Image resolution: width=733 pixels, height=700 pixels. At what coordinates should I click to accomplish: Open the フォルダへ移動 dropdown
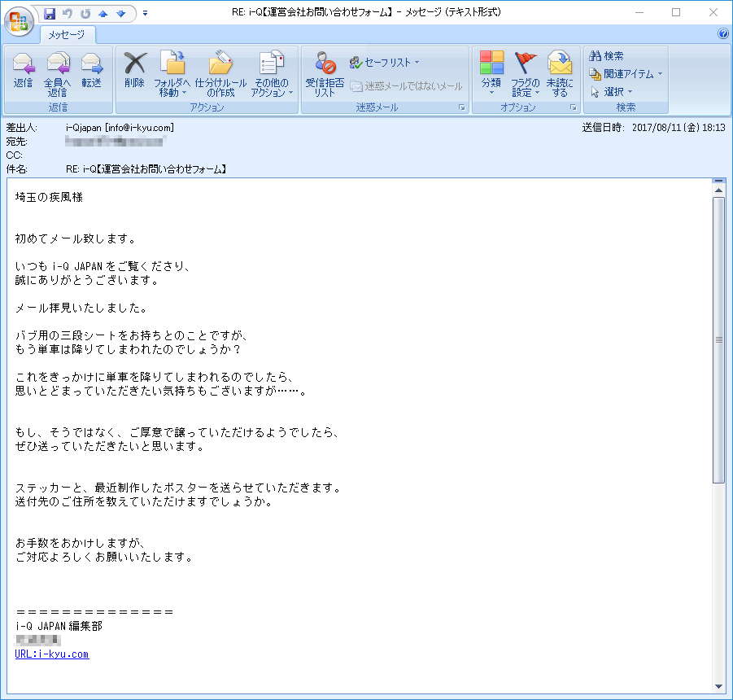click(x=172, y=74)
